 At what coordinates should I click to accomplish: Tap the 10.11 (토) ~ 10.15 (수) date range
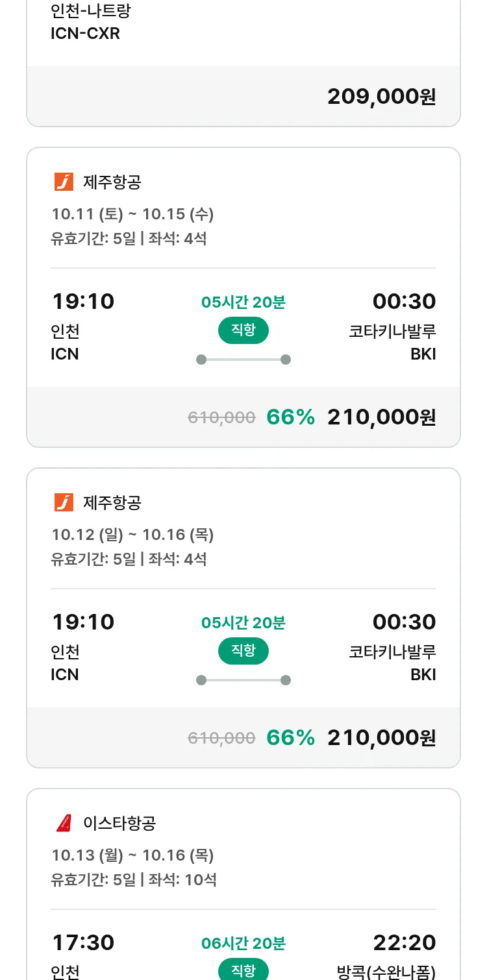[x=132, y=214]
